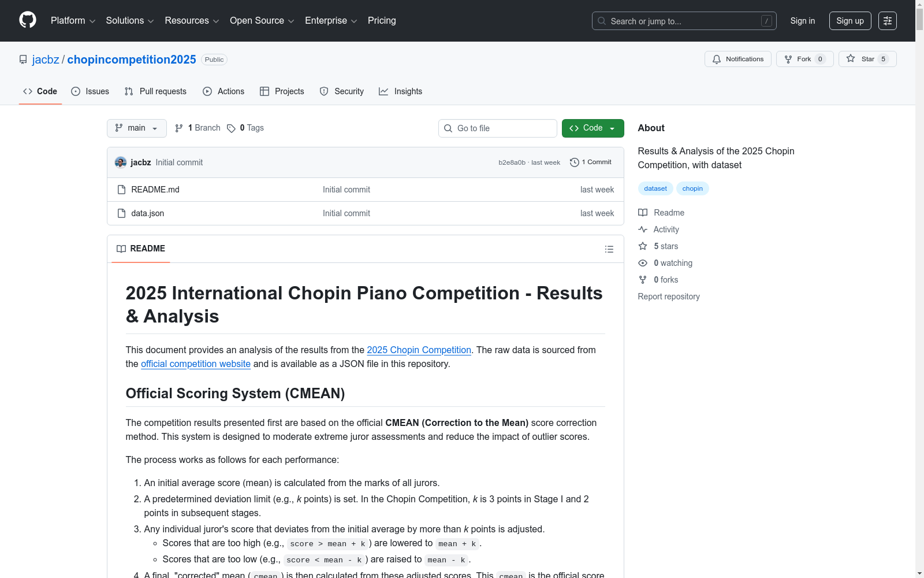Screen dimensions: 924x578
Task: Open the GitHub homepage logo
Action: (x=28, y=20)
